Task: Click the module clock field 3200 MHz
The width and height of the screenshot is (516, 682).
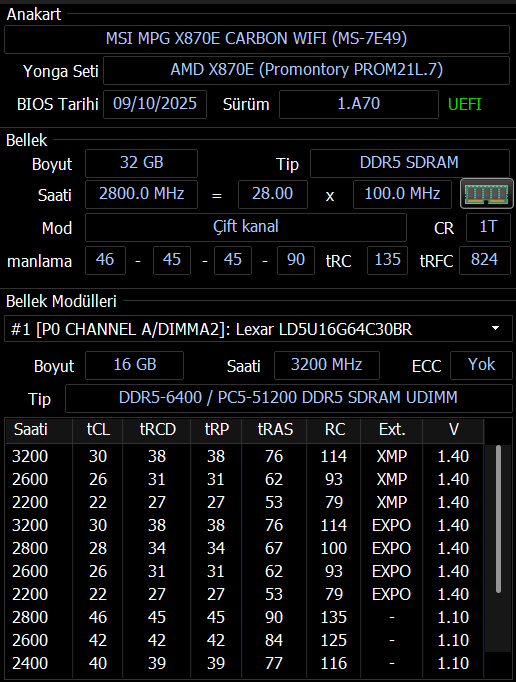Action: (327, 365)
